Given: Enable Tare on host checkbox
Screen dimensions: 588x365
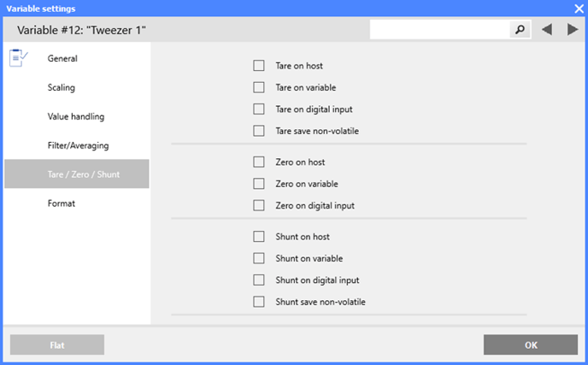Looking at the screenshot, I should (259, 66).
